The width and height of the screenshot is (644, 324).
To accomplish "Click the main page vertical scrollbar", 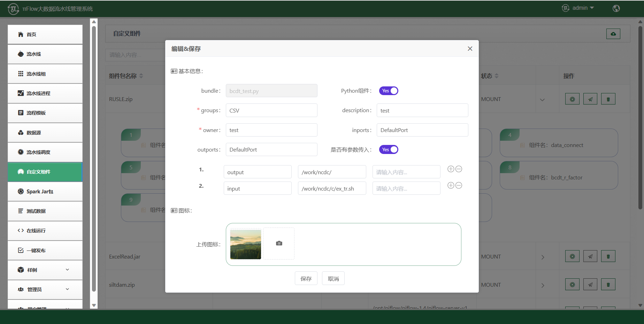I will click(x=640, y=118).
